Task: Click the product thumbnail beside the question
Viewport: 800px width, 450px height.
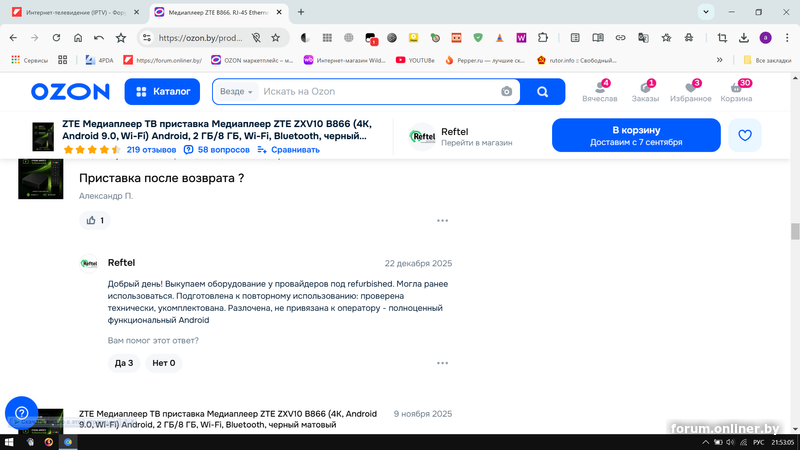Action: click(41, 179)
